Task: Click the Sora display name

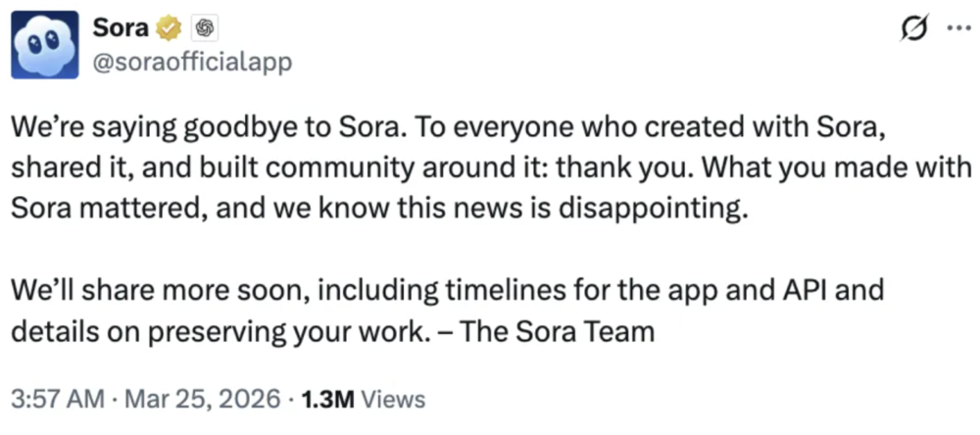Action: pyautogui.click(x=120, y=27)
